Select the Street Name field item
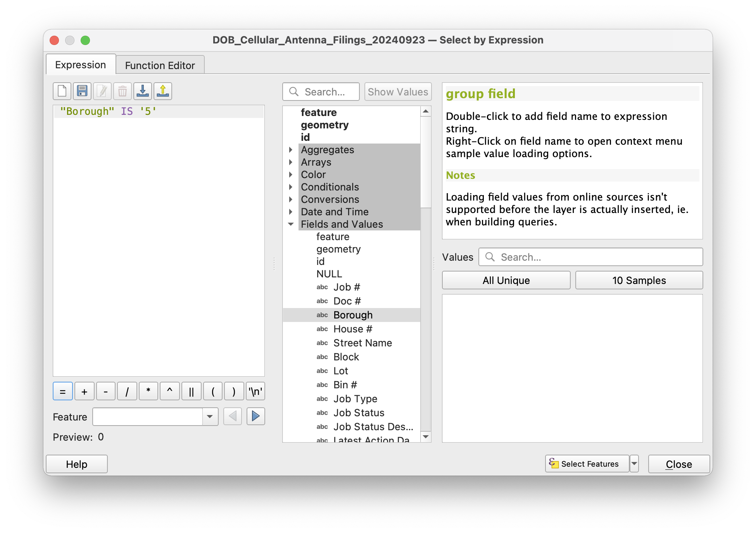Viewport: 756px width, 533px height. point(362,343)
